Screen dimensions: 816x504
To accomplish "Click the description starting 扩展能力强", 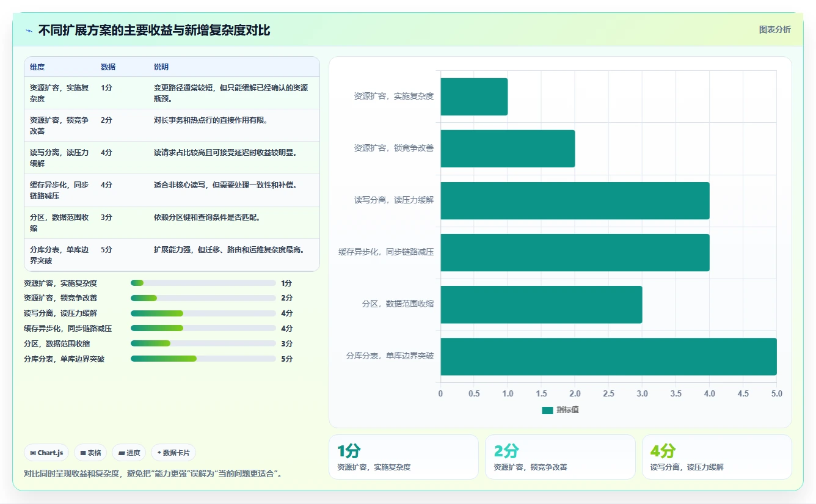I will pos(230,250).
